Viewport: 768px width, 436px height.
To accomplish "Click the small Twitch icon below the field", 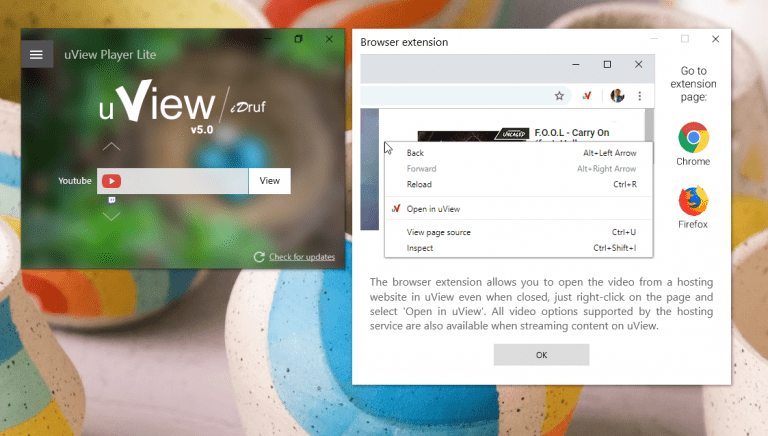I will (x=111, y=200).
